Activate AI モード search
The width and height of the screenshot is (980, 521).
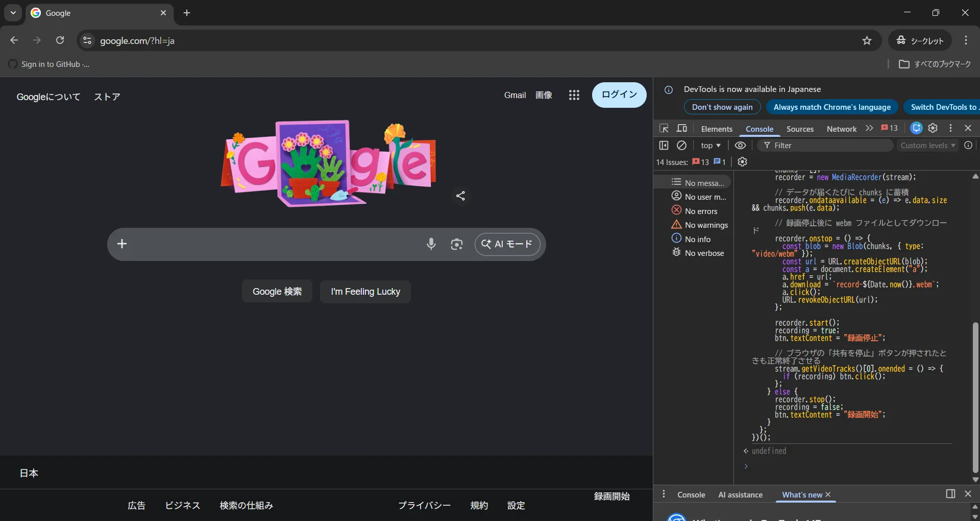(x=507, y=244)
